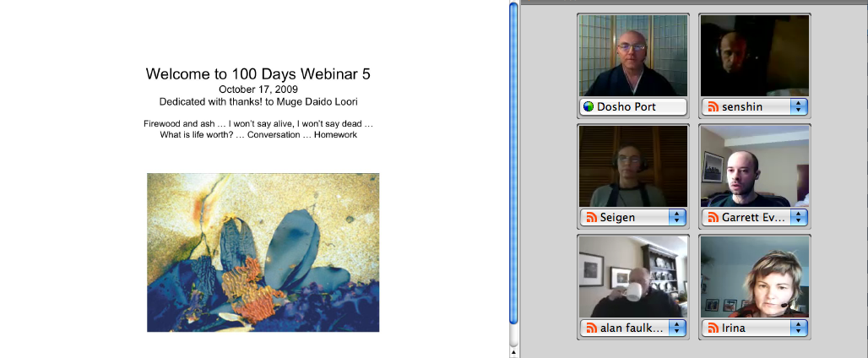The image size is (868, 358).
Task: Click the 'Garrett Ev…' name label
Action: coord(753,218)
